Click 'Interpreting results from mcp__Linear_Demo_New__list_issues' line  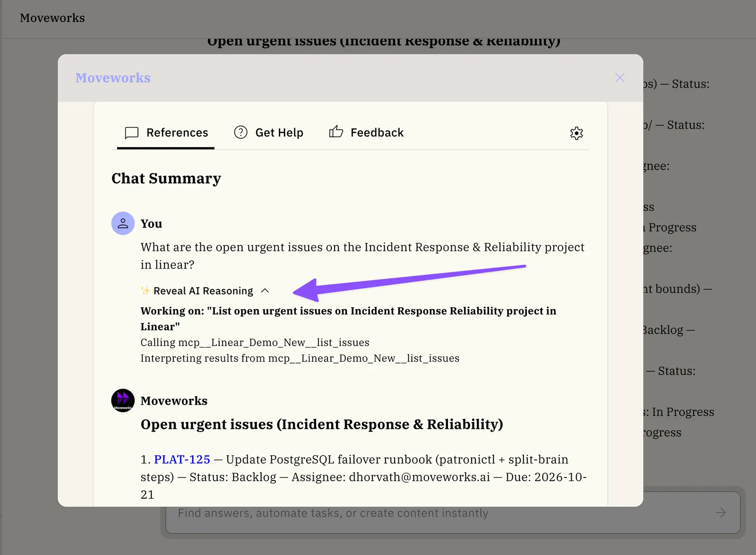click(x=300, y=358)
